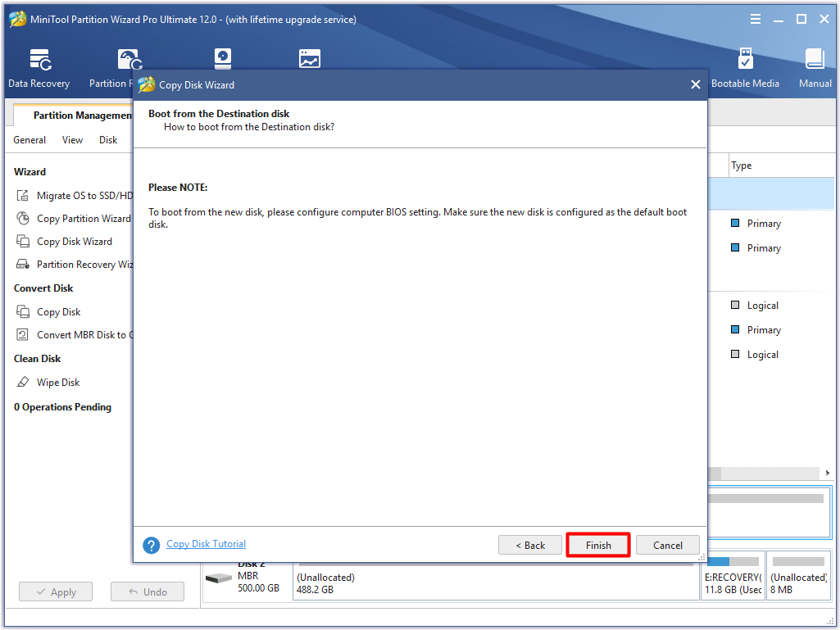Open the View menu
840x630 pixels.
click(72, 140)
